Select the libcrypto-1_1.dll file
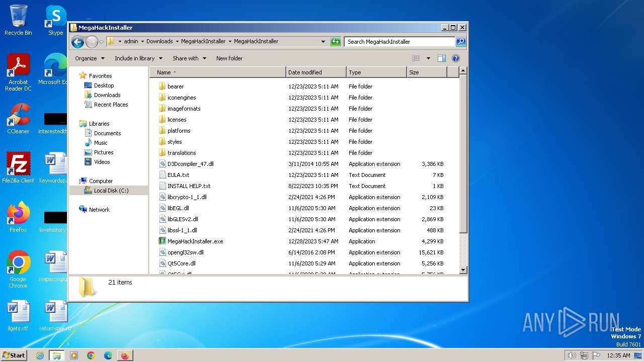 pyautogui.click(x=187, y=197)
